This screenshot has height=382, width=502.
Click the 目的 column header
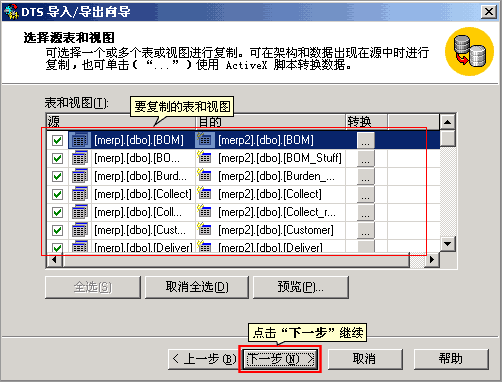coord(270,122)
